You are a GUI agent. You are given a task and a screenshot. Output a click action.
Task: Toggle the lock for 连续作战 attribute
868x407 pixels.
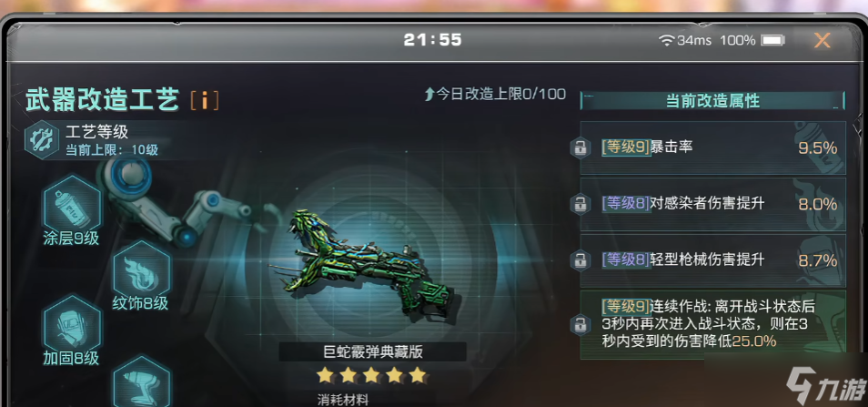coord(580,324)
